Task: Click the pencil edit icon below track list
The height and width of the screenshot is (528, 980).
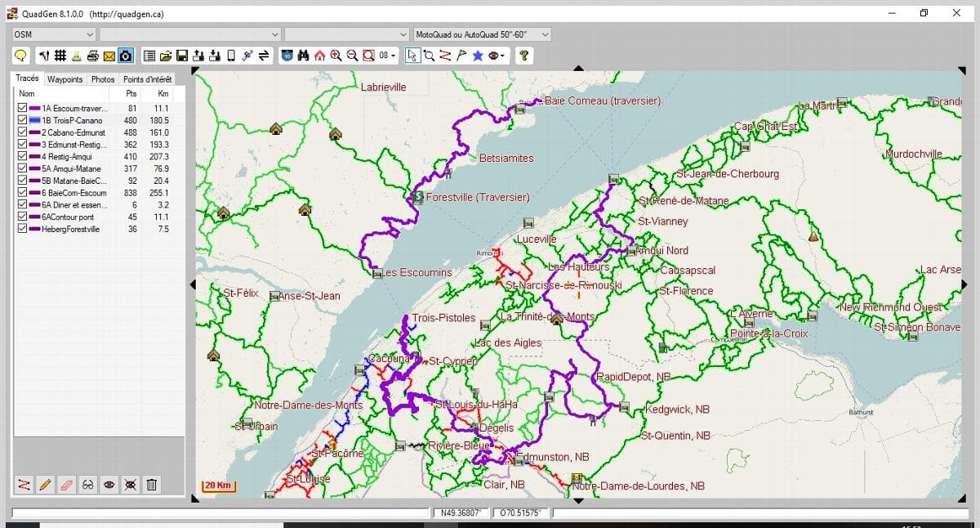Action: (45, 485)
